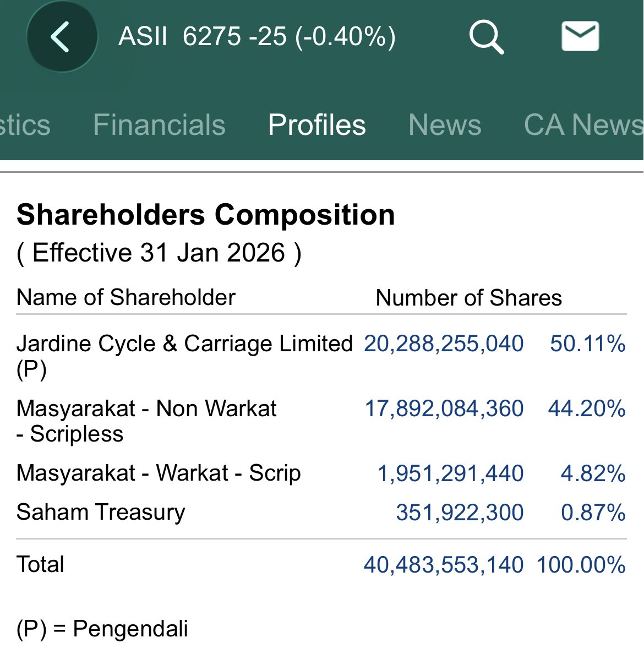644x659 pixels.
Task: Tap the back arrow button
Action: 62,37
